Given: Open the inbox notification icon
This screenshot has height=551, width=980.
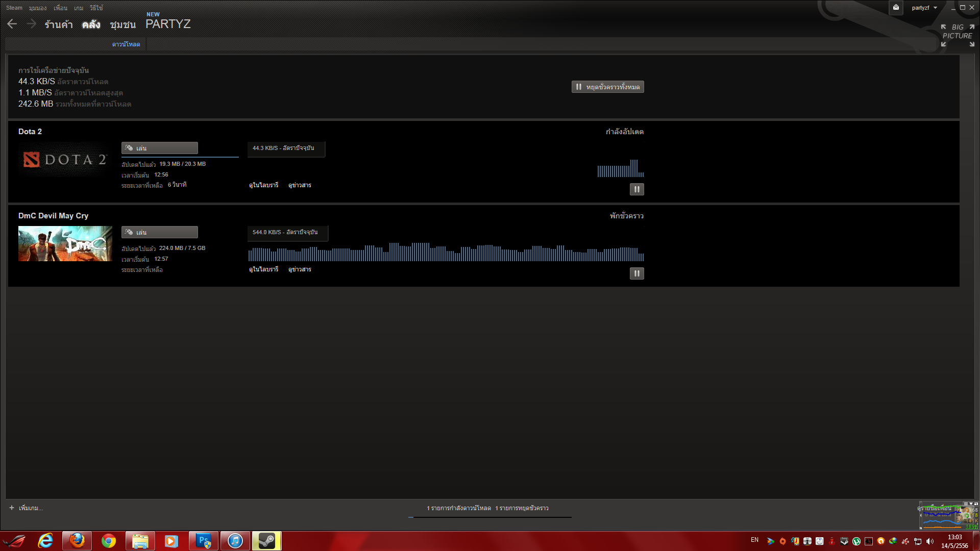Looking at the screenshot, I should pyautogui.click(x=896, y=8).
